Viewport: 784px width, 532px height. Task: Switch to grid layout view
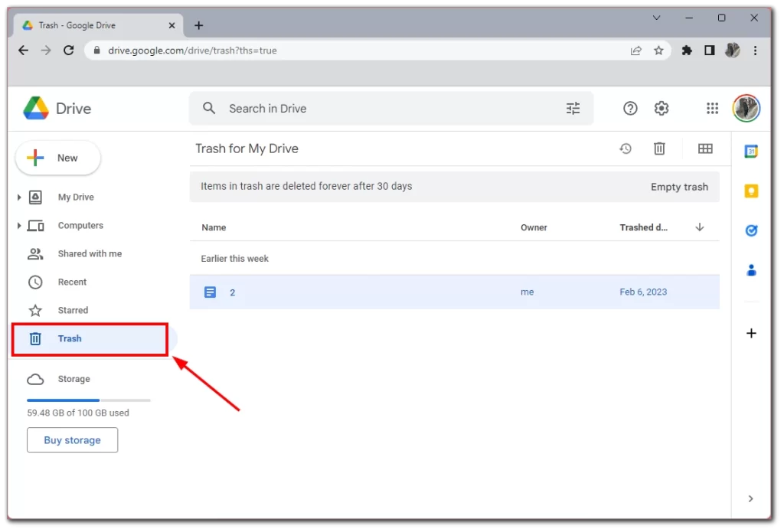point(705,149)
